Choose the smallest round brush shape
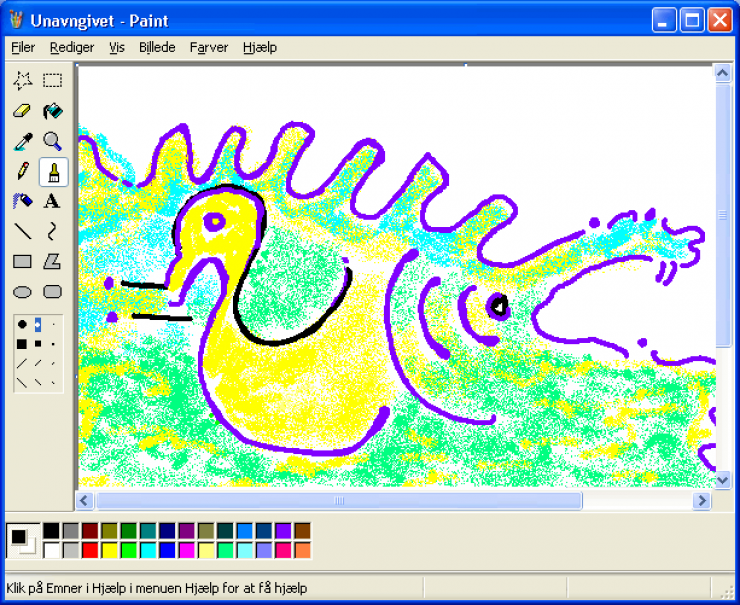Screen dimensions: 740x605 (53, 325)
